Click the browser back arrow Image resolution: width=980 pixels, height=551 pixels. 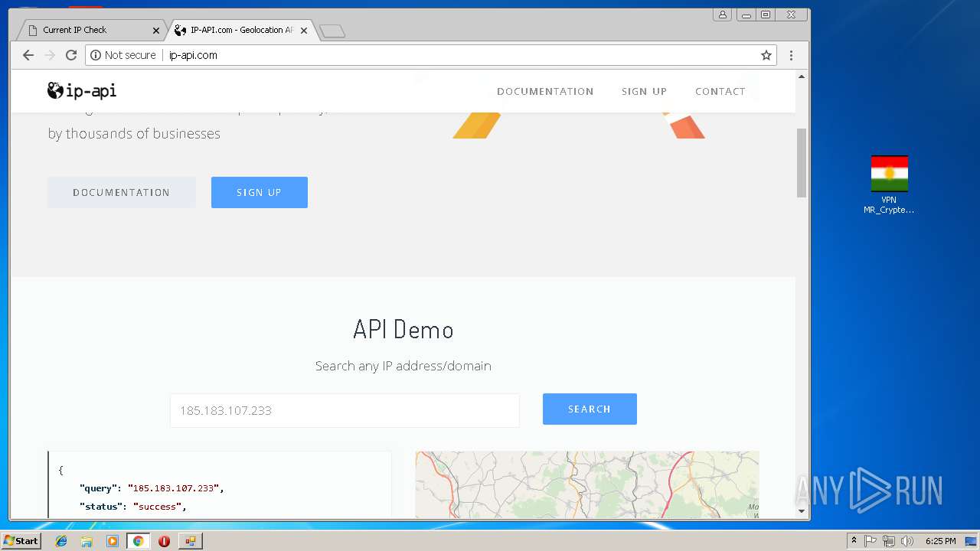[x=28, y=55]
